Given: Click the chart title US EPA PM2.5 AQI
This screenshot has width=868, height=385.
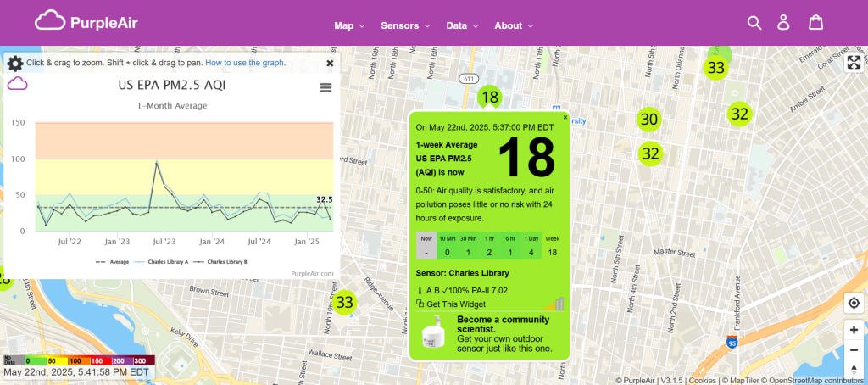Looking at the screenshot, I should coord(172,86).
